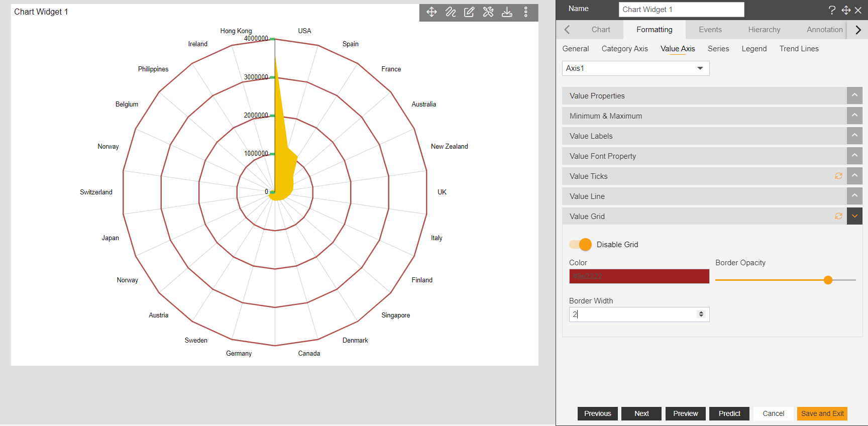Screen dimensions: 868x426
Task: Switch to the Annotation tab
Action: pyautogui.click(x=824, y=30)
